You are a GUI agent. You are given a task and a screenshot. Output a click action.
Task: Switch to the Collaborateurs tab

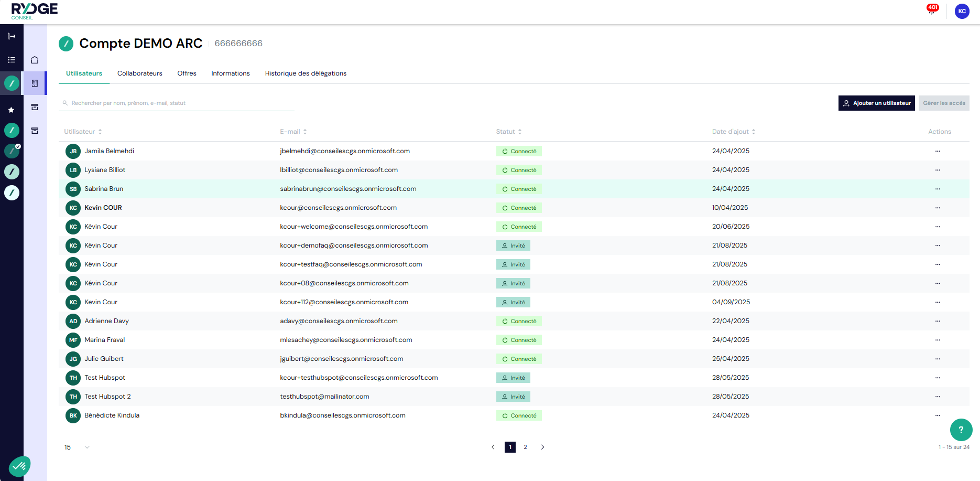pos(139,73)
